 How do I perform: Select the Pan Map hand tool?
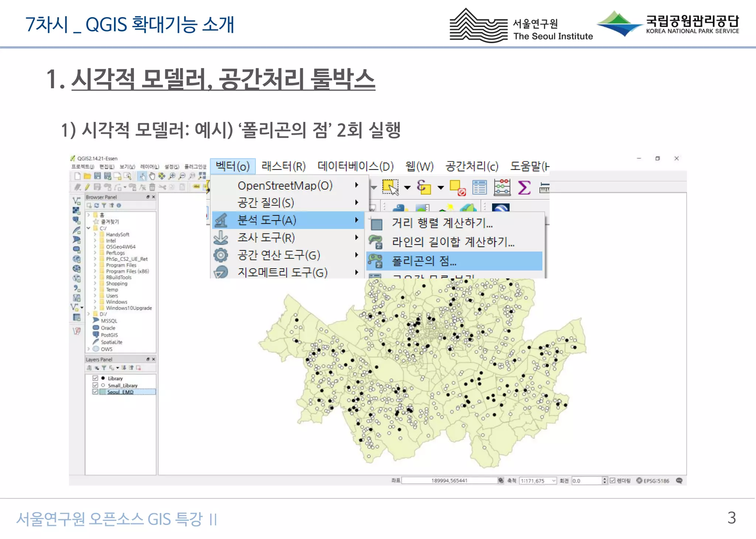pos(152,176)
